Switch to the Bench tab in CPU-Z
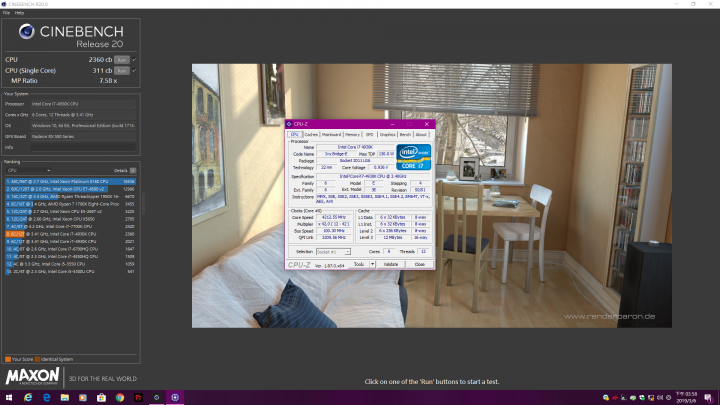This screenshot has height=405, width=720. coord(405,135)
